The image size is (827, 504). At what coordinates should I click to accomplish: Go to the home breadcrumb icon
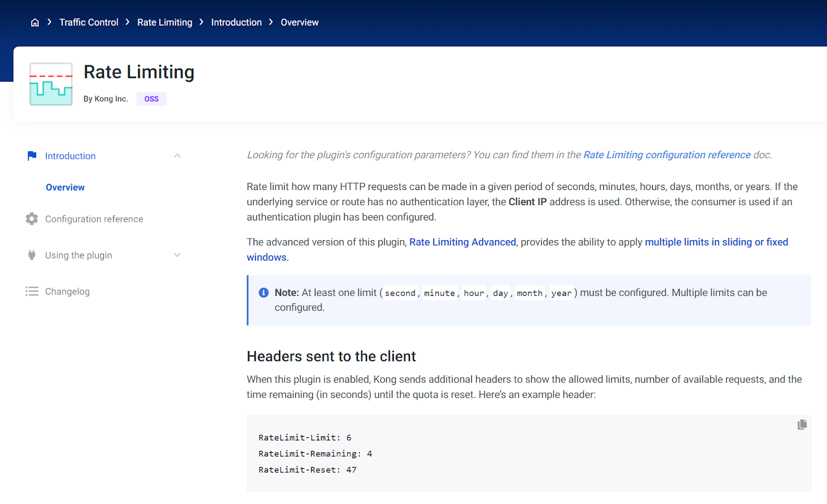[35, 23]
